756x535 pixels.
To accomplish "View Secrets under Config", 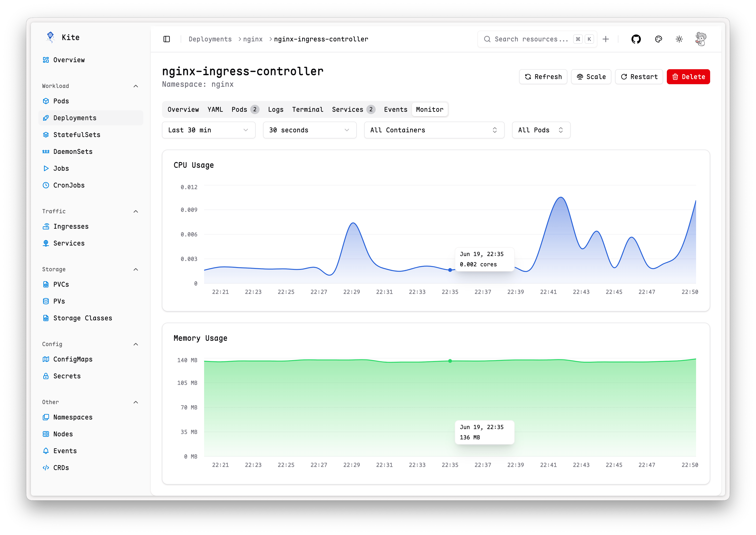I will click(67, 376).
